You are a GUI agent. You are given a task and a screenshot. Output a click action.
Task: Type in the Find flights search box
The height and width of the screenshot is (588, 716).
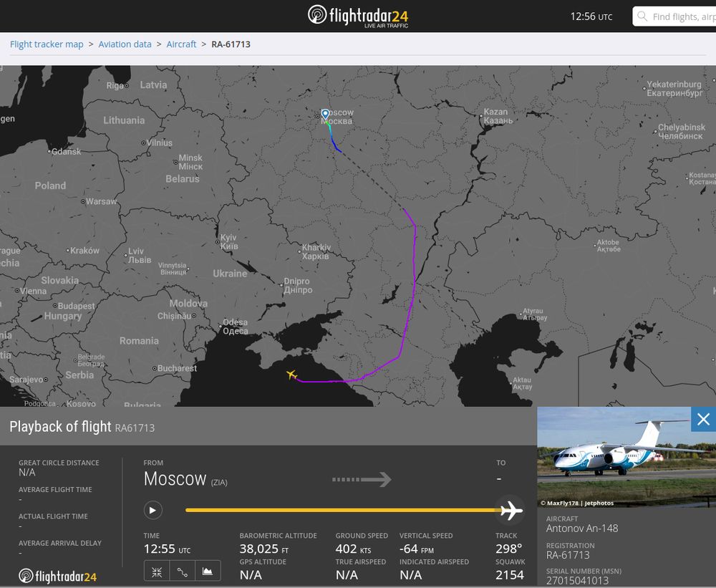pos(674,16)
